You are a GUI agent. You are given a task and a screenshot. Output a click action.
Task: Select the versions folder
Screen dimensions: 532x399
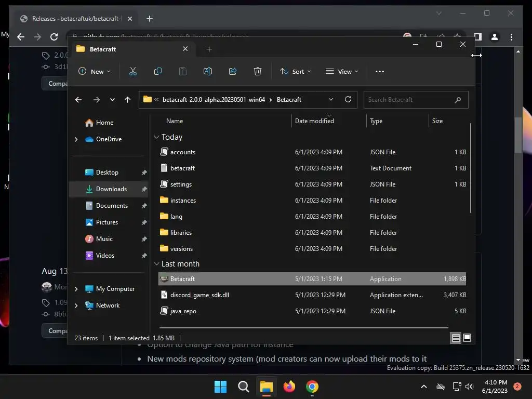tap(312, 249)
